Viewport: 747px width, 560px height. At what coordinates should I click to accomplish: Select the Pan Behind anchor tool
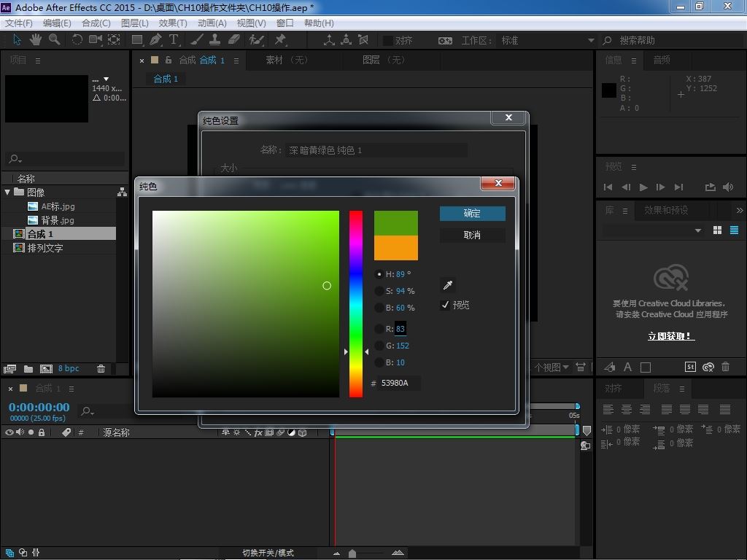pyautogui.click(x=114, y=40)
